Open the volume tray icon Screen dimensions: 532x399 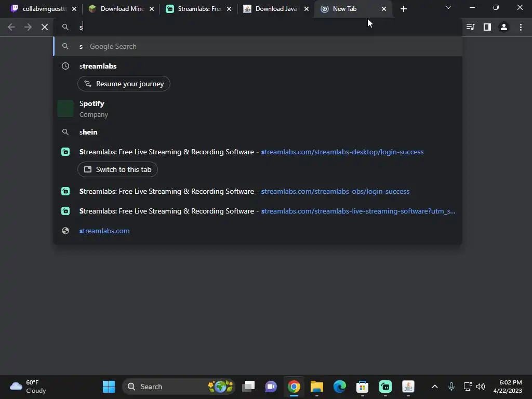click(481, 387)
